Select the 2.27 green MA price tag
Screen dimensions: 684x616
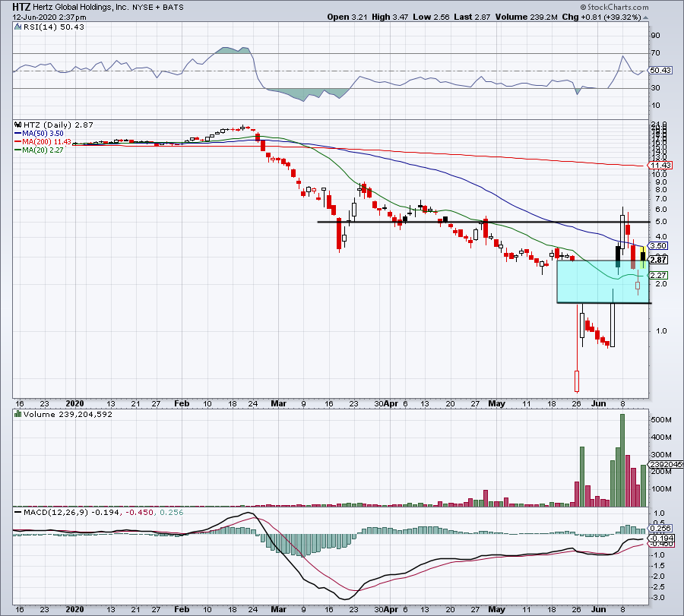[x=657, y=275]
